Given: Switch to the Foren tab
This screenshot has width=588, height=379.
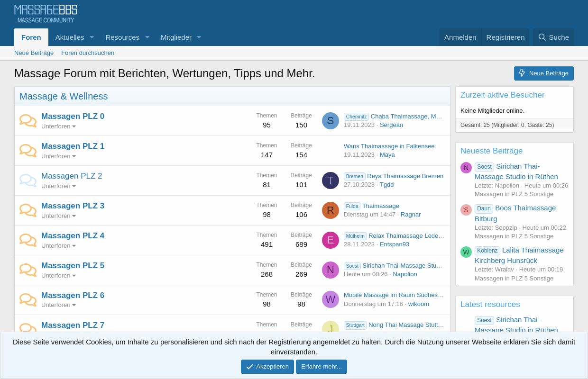Looking at the screenshot, I should [x=31, y=37].
